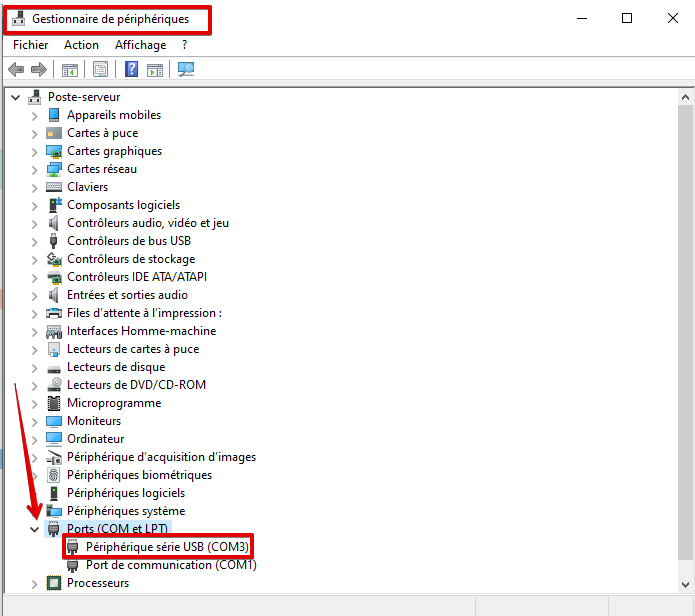
Task: Close the Gestionnaire de périphériques window
Action: (x=673, y=18)
